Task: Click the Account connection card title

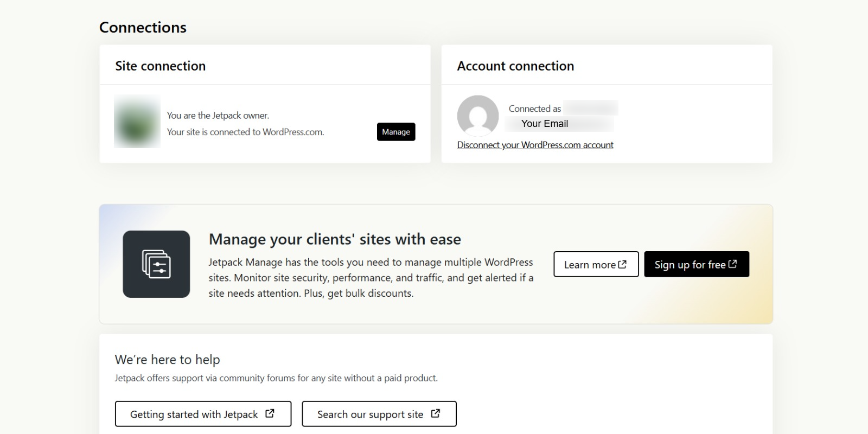Action: click(515, 66)
